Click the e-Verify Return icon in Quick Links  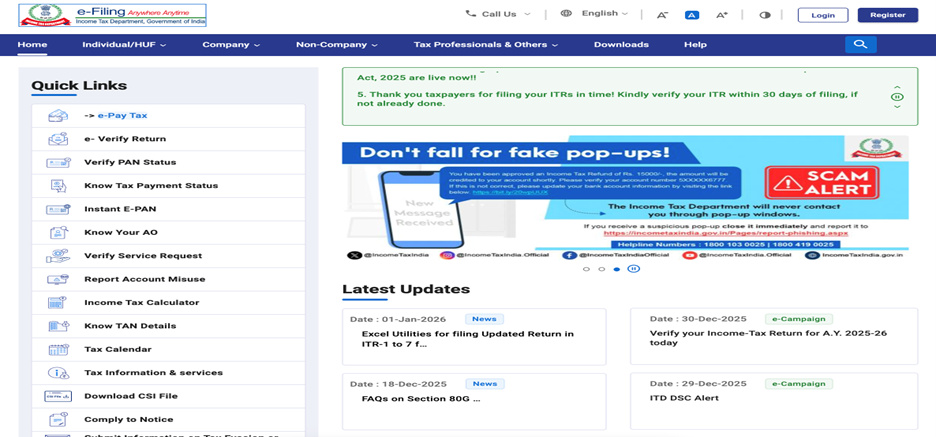58,139
